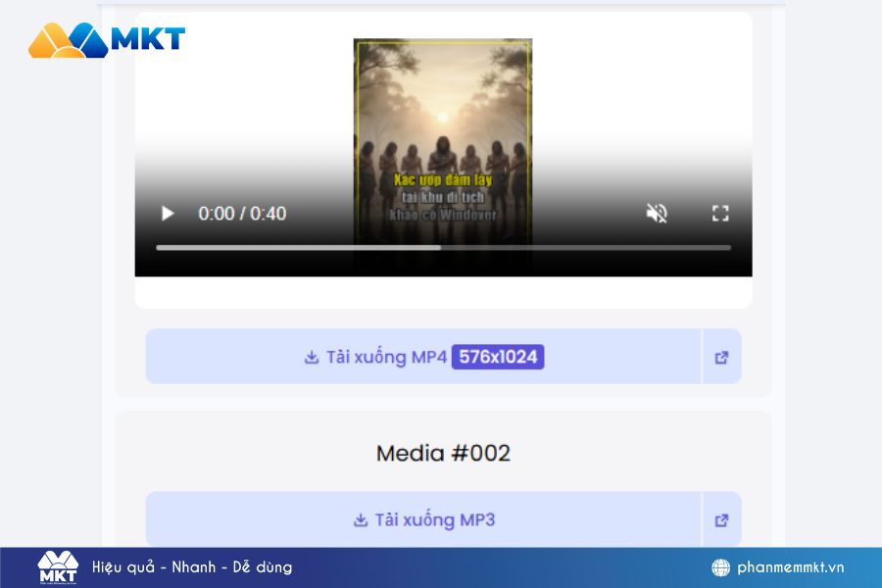Enter fullscreen mode on the video
The image size is (882, 588).
pos(720,214)
